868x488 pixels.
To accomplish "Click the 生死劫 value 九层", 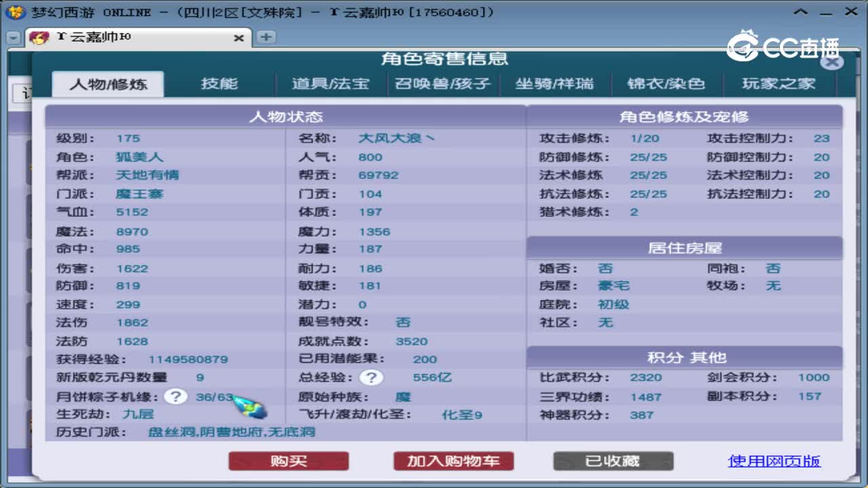I will pos(138,413).
